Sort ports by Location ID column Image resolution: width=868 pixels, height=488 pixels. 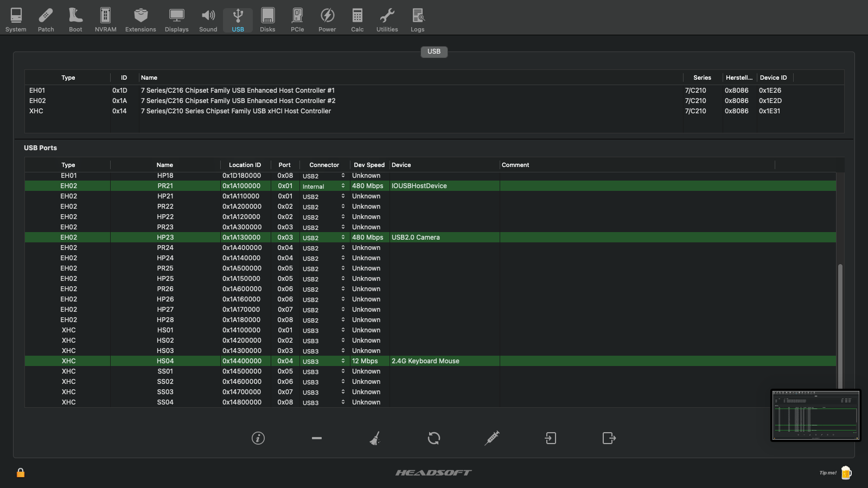tap(245, 165)
